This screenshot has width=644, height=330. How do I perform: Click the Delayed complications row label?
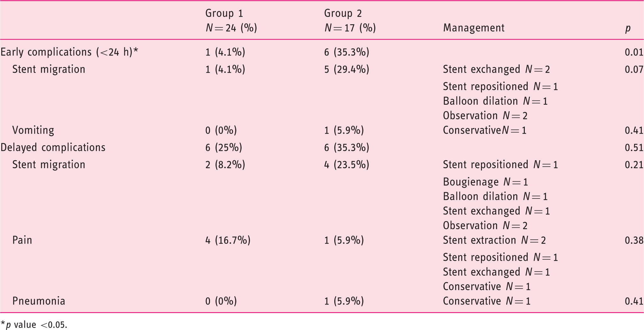click(53, 147)
